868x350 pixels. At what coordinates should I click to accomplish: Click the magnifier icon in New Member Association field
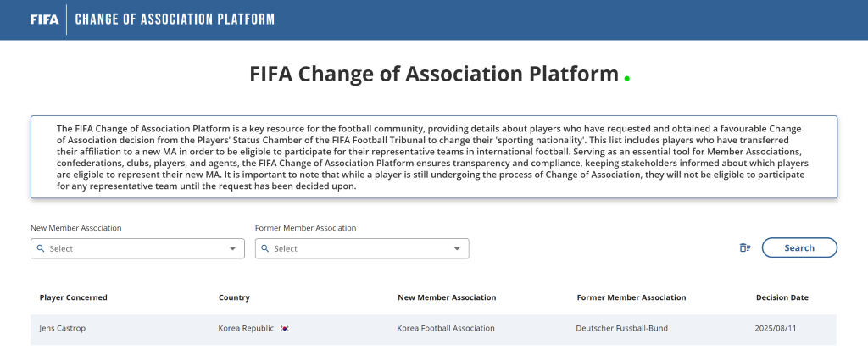[x=40, y=248]
